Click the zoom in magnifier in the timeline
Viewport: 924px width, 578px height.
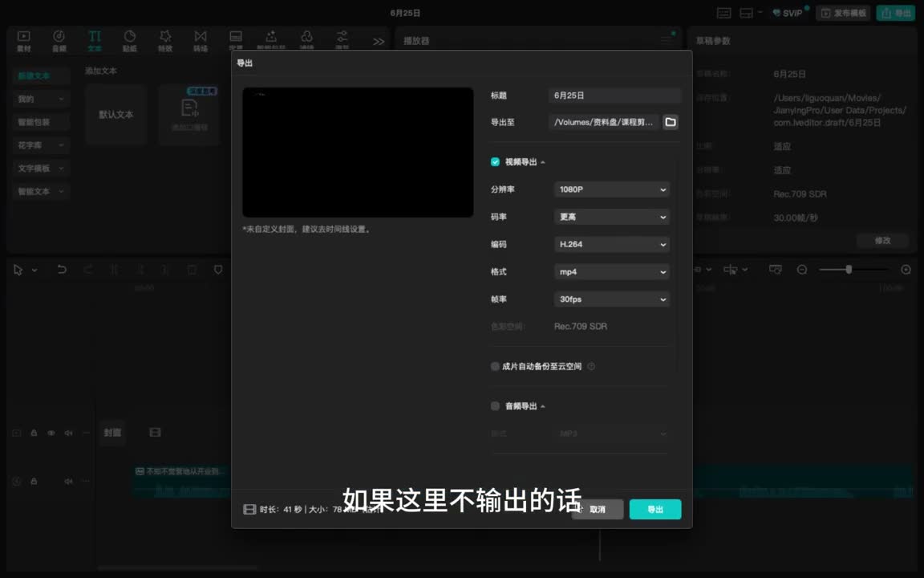click(x=906, y=270)
